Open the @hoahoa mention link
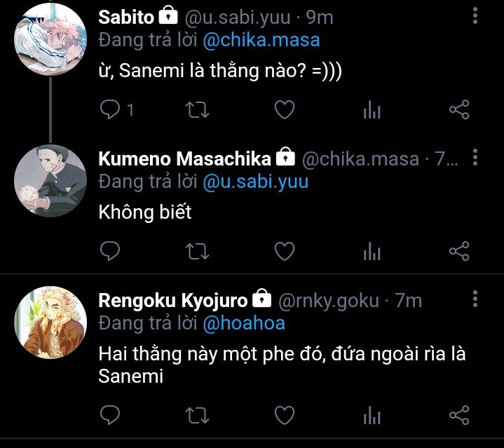Screen dimensions: 504x448 click(x=244, y=323)
